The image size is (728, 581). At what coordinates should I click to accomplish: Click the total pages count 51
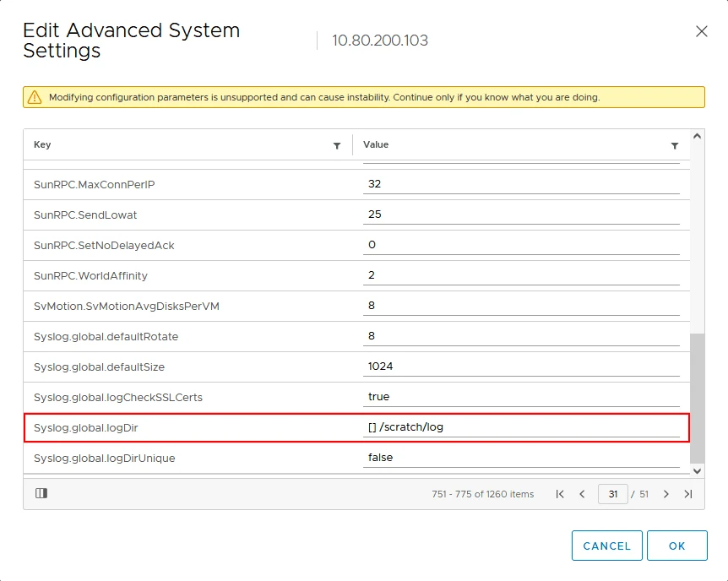click(644, 494)
